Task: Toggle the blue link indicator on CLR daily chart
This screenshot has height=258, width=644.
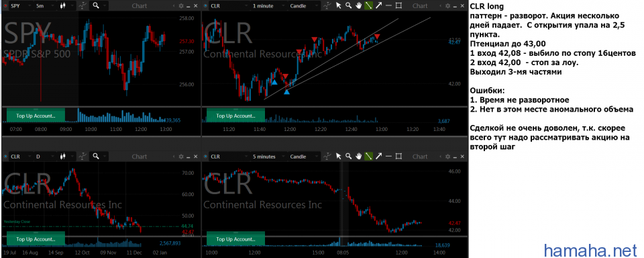Action: coord(5,157)
